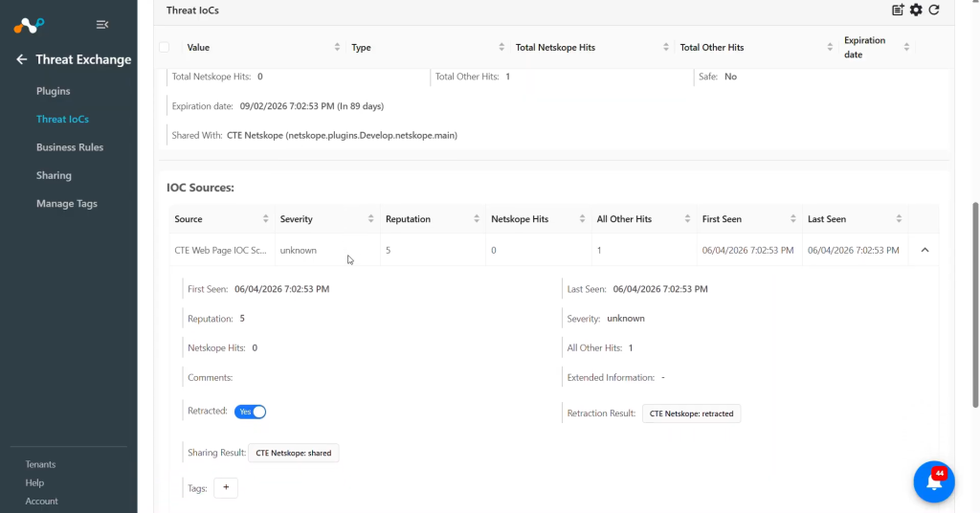Open Manage Tags page
This screenshot has height=513, width=980.
point(67,204)
